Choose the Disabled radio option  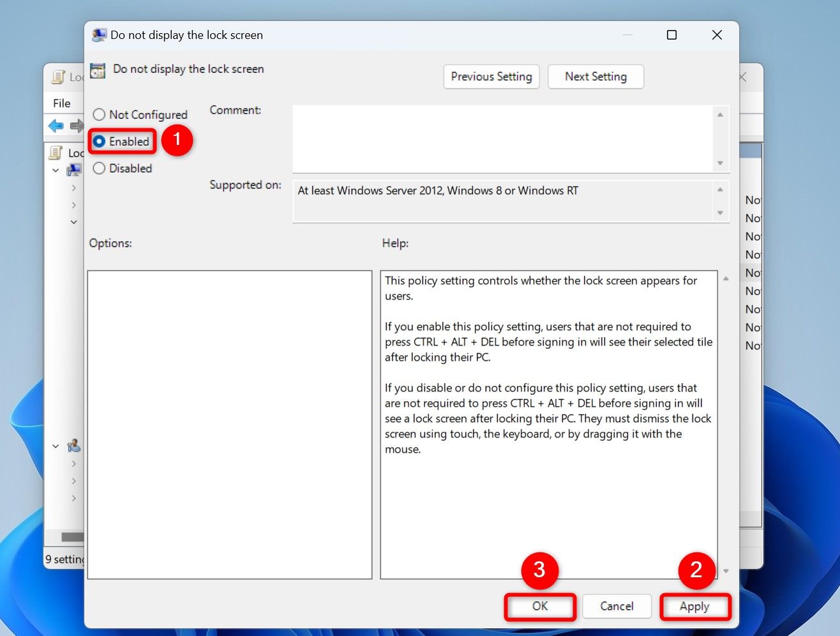tap(99, 169)
